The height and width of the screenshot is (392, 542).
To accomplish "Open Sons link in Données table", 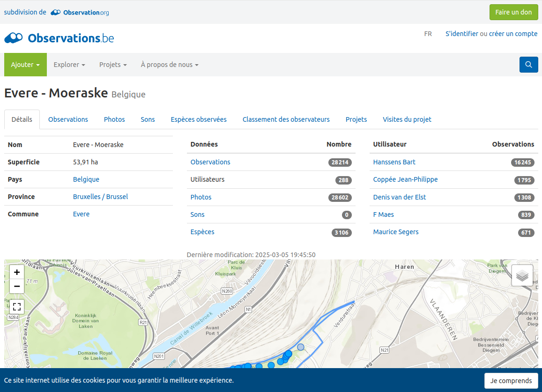I will tap(197, 214).
